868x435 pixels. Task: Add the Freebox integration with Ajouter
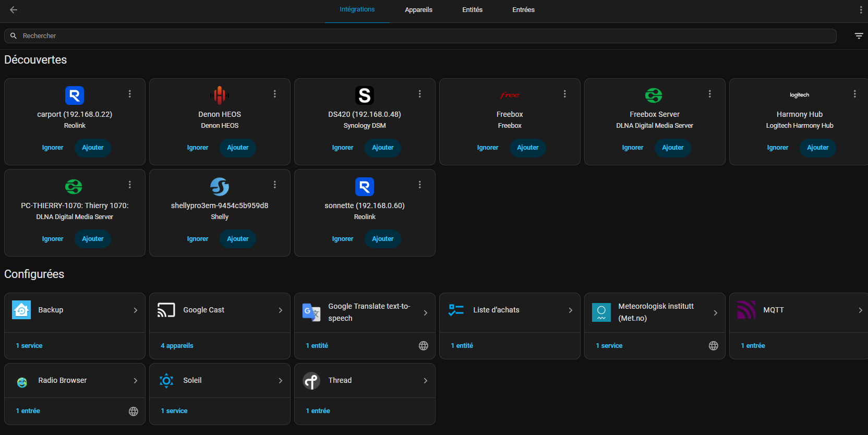point(527,148)
